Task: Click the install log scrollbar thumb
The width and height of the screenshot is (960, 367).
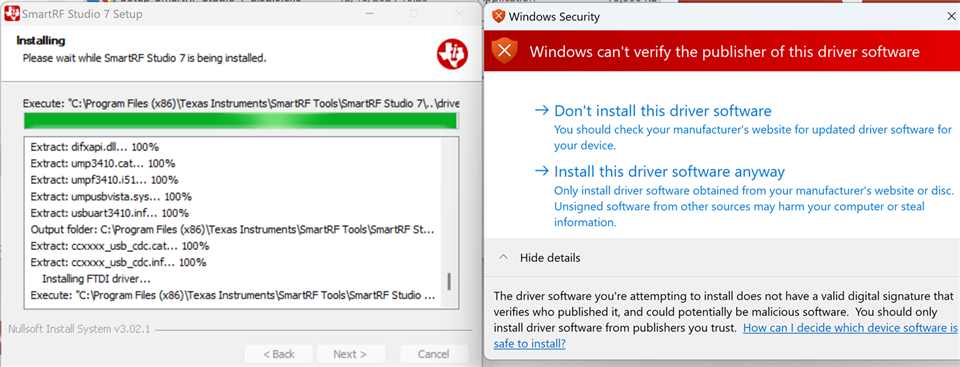Action: point(449,281)
